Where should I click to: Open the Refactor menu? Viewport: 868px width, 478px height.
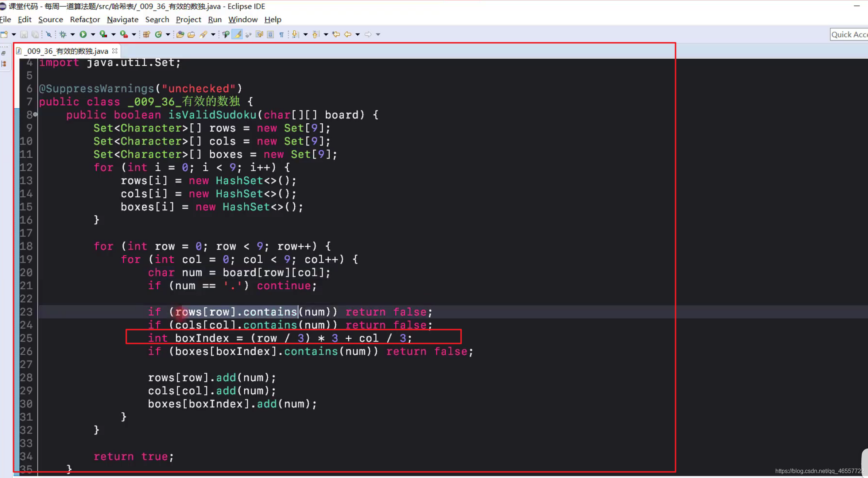point(85,20)
